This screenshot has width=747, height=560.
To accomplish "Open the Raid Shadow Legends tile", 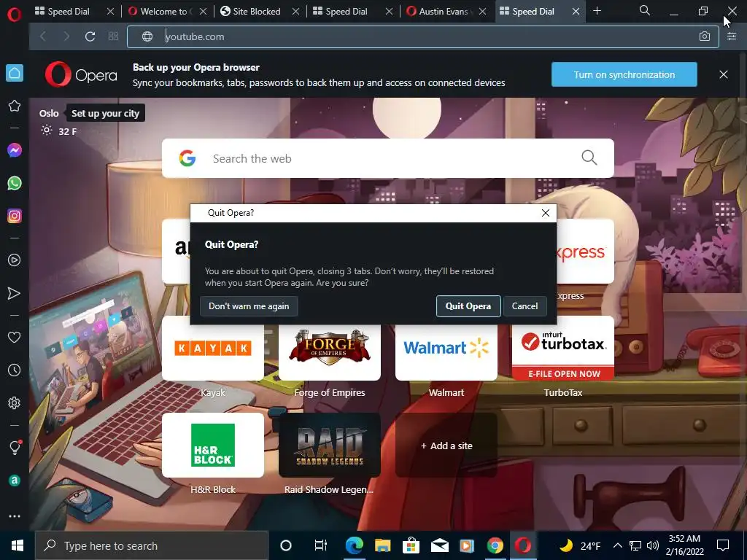I will tap(330, 446).
